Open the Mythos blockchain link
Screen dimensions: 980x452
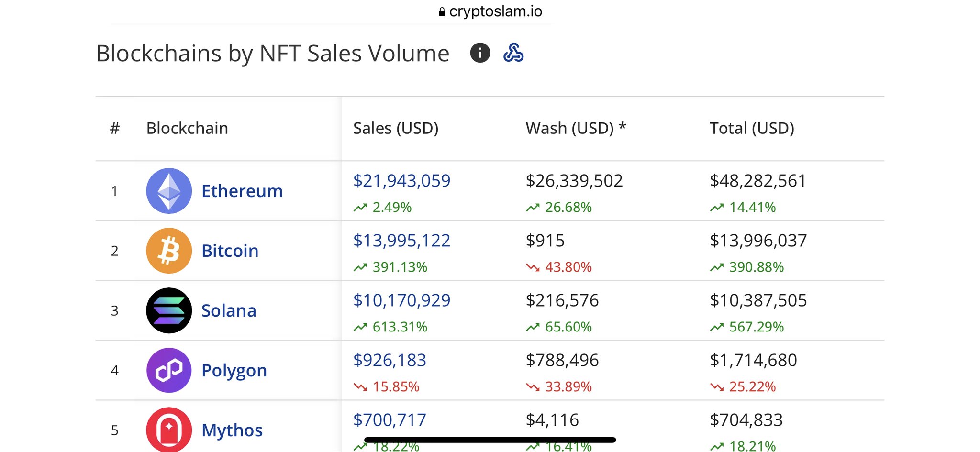pos(232,430)
